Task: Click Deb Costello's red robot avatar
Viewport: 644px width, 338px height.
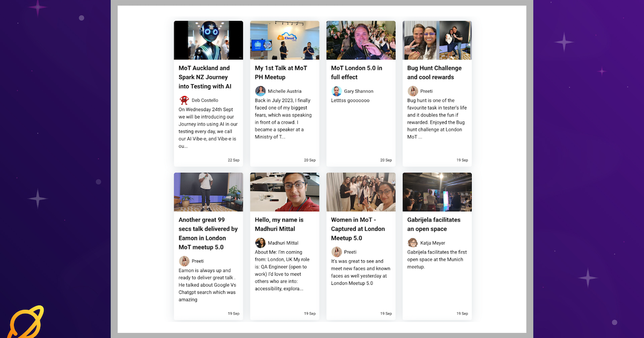Action: [x=184, y=100]
